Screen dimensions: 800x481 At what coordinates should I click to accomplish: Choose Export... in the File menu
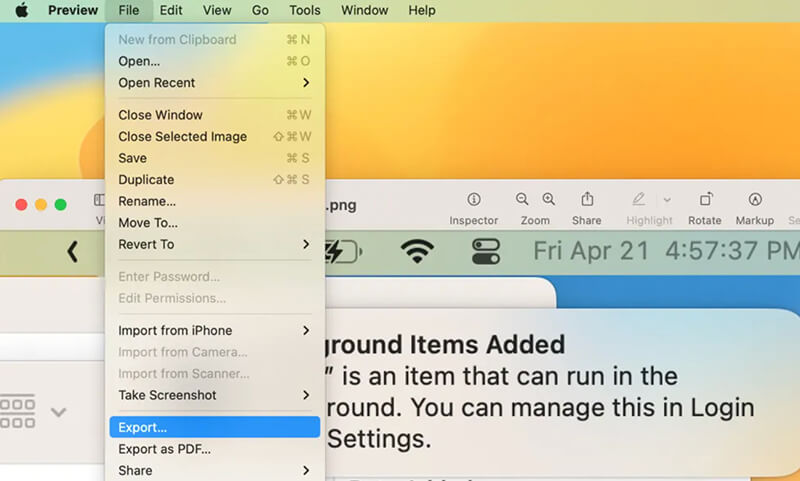[x=215, y=427]
